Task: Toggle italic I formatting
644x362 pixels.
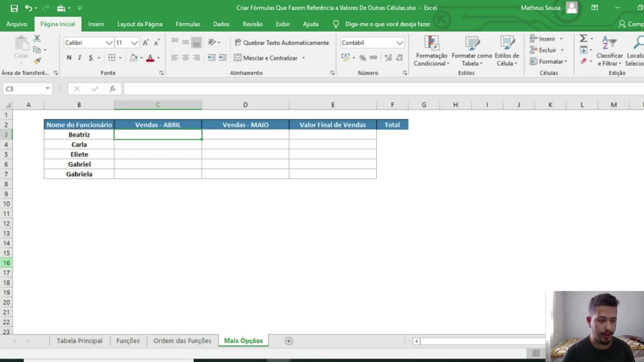Action: 79,58
